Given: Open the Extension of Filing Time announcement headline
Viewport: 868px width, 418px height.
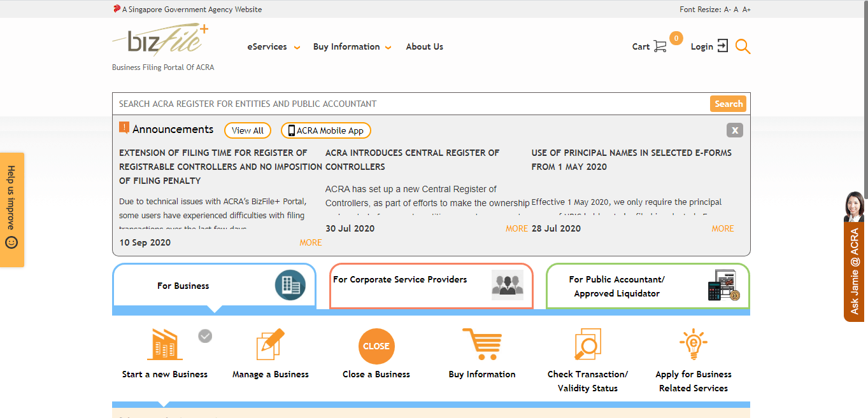Looking at the screenshot, I should coord(220,167).
